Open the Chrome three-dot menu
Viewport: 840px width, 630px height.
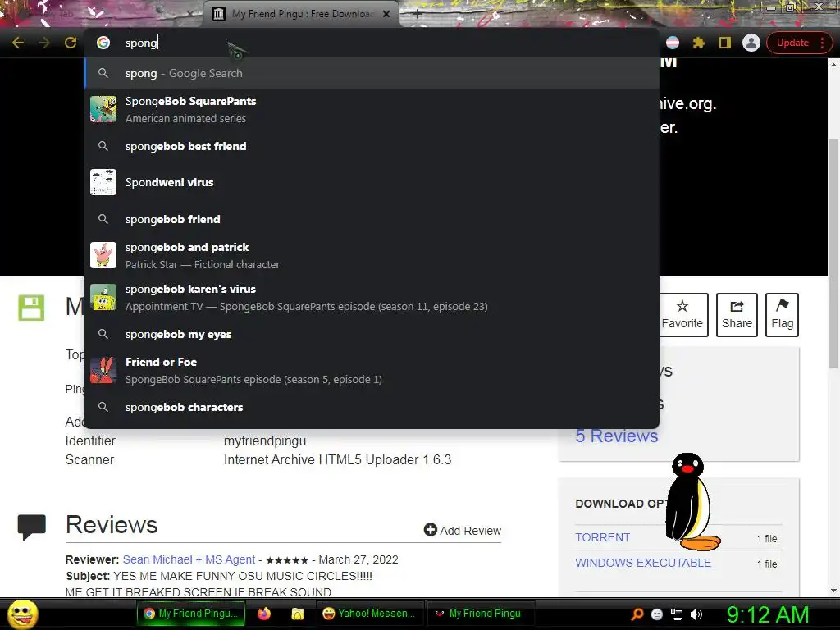click(x=822, y=43)
